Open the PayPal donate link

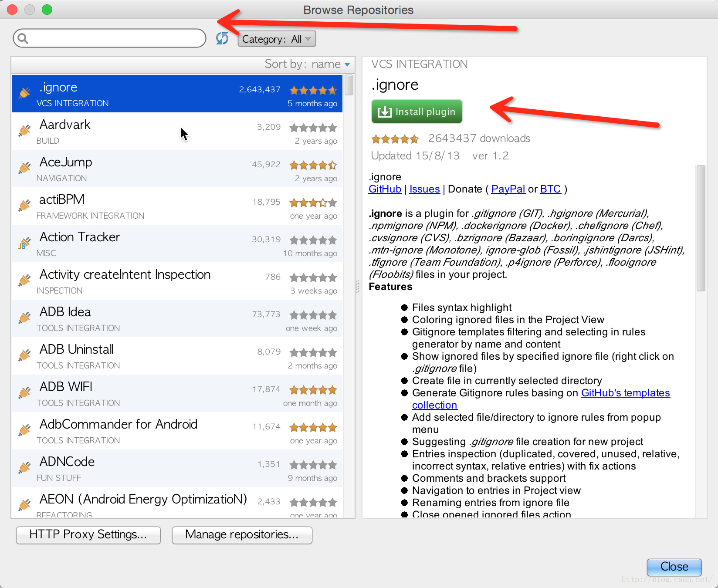(508, 189)
